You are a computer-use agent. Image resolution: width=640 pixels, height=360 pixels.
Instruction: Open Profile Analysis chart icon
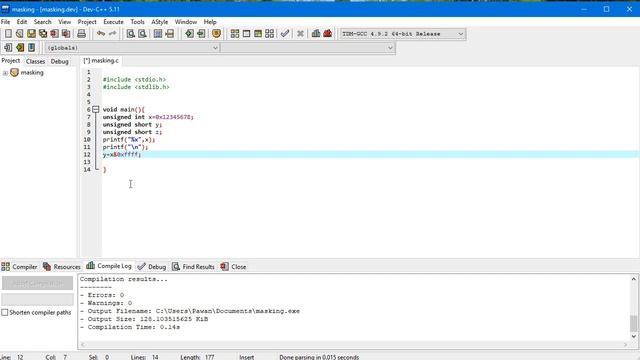[316, 33]
